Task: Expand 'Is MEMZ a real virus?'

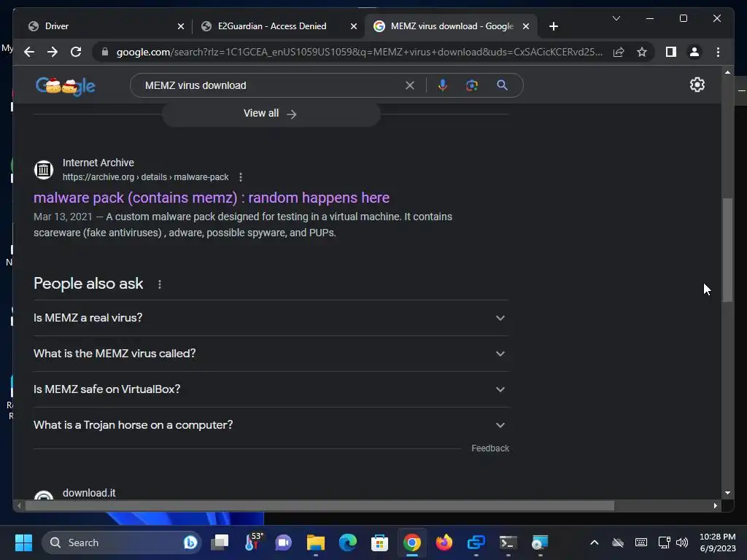Action: tap(271, 318)
